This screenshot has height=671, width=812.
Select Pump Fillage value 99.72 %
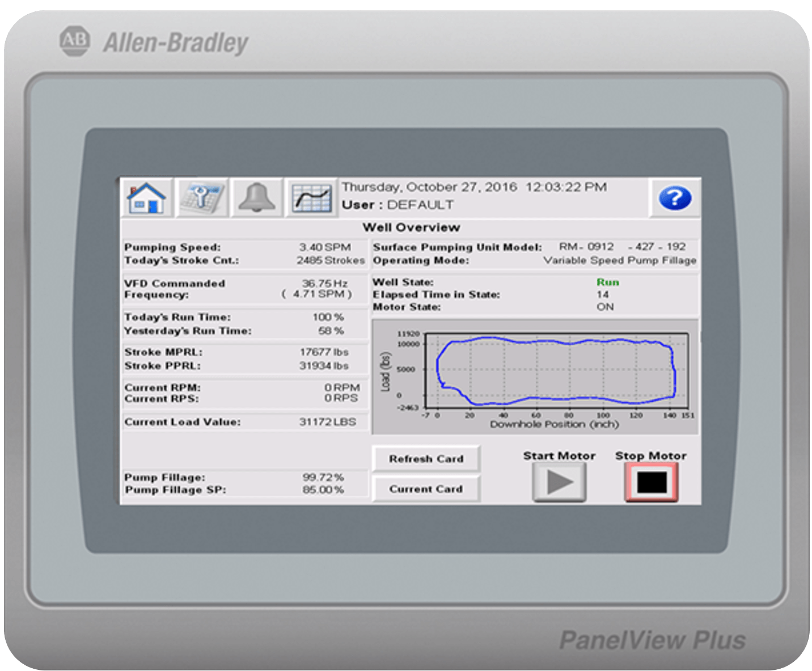pyautogui.click(x=323, y=477)
